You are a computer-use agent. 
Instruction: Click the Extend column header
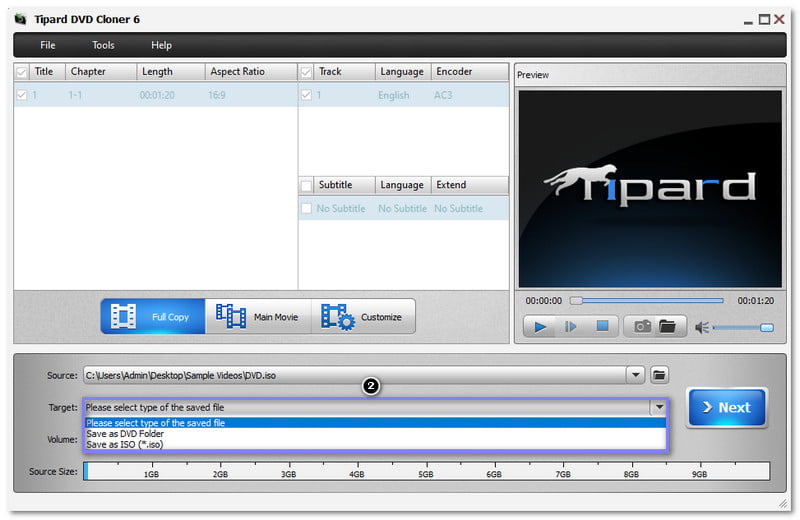tap(469, 185)
